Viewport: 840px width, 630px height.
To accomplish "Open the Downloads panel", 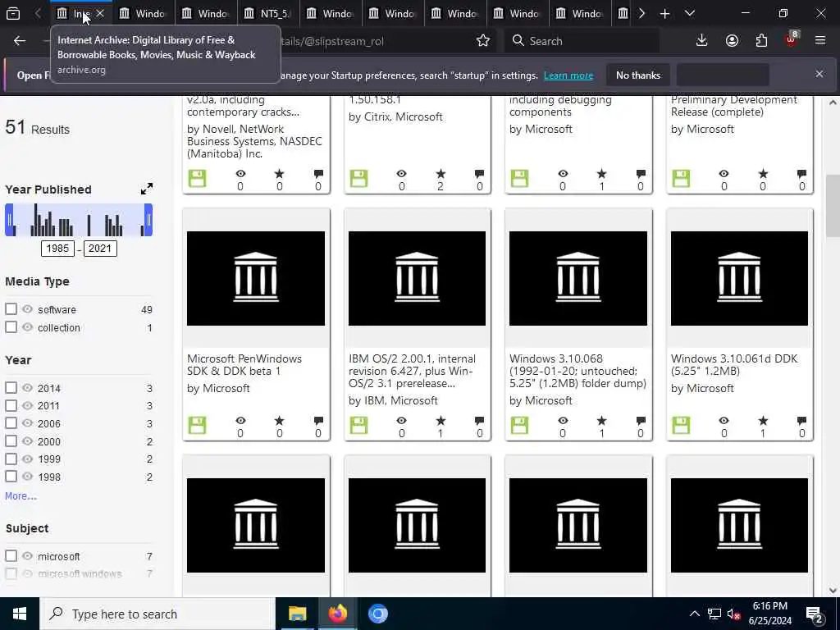I will click(702, 41).
